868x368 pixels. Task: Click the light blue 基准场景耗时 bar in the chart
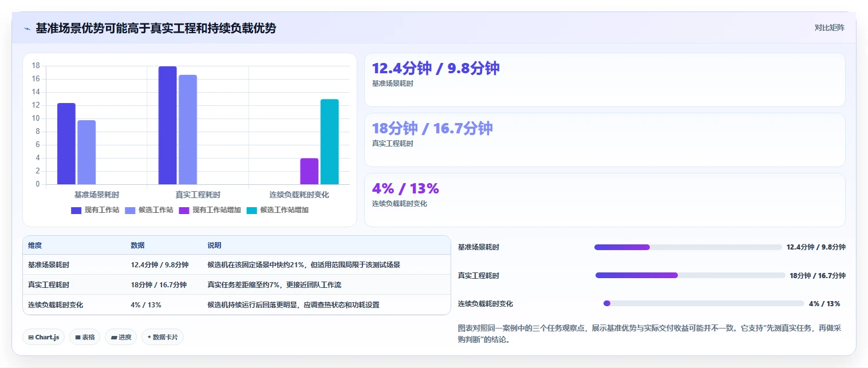pos(86,152)
